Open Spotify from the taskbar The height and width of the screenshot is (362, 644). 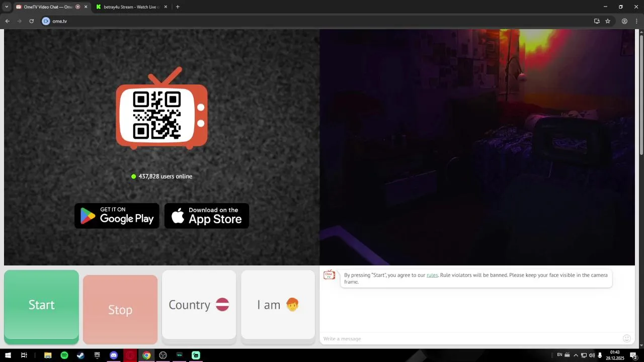(64, 355)
